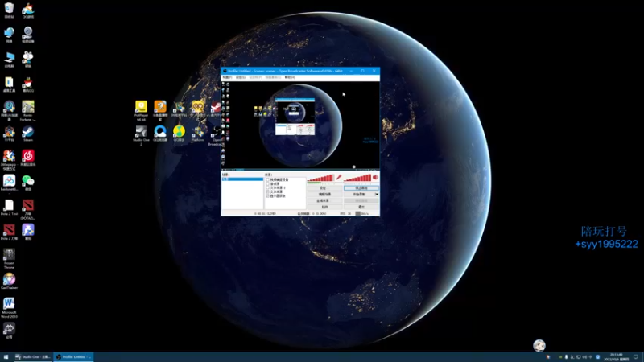Viewport: 644px width, 362px height.
Task: Open Microsoft Word 2010 shortcut
Action: click(9, 308)
